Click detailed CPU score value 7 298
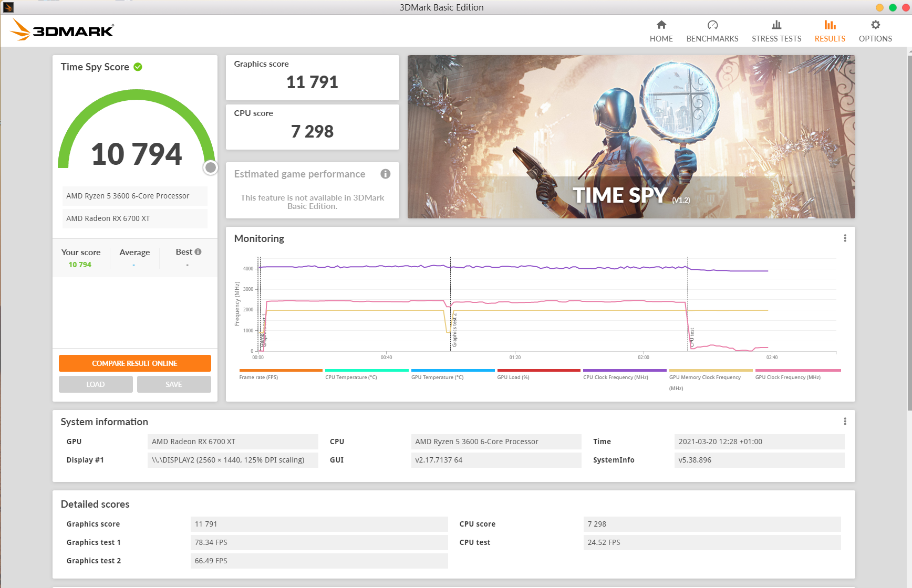The height and width of the screenshot is (588, 912). point(712,524)
